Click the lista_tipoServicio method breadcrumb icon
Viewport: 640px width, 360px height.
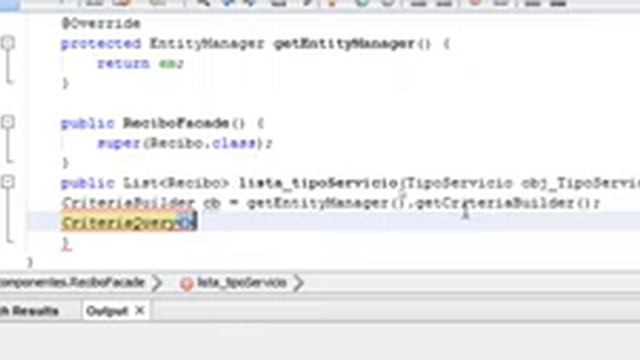click(187, 283)
